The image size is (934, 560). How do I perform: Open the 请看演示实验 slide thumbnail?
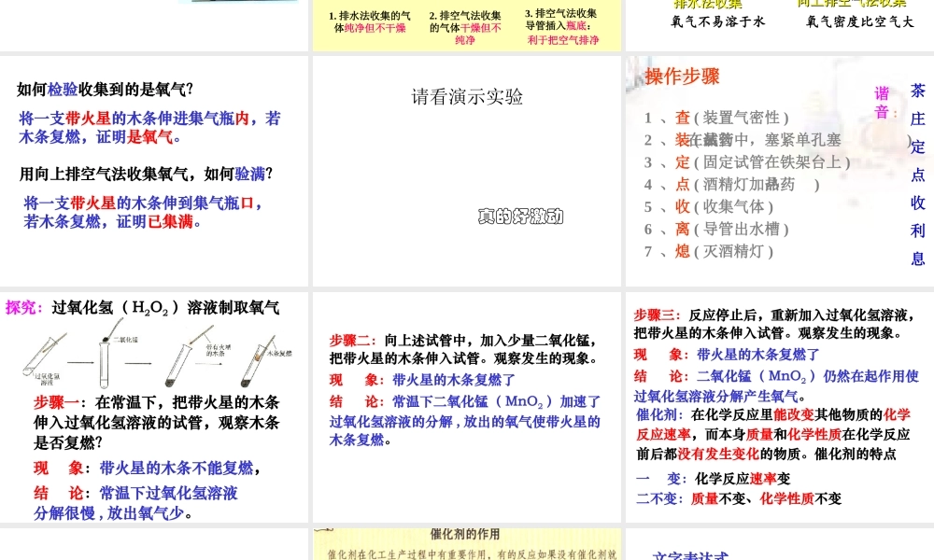click(x=466, y=171)
